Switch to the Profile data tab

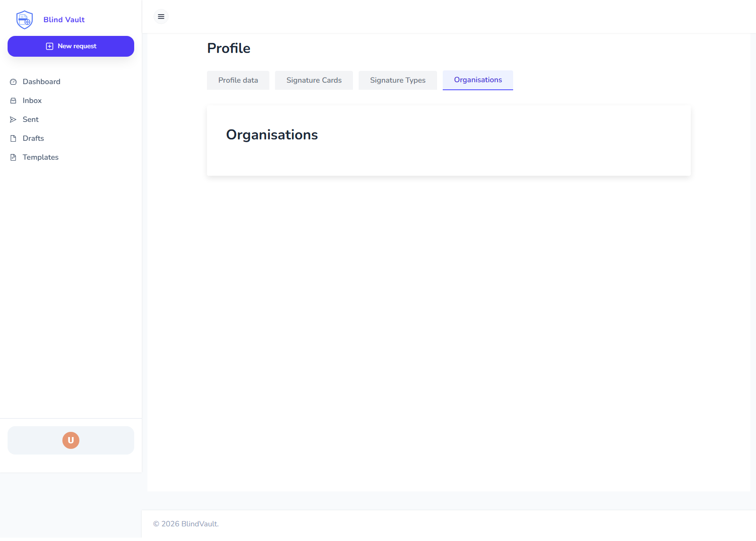238,80
